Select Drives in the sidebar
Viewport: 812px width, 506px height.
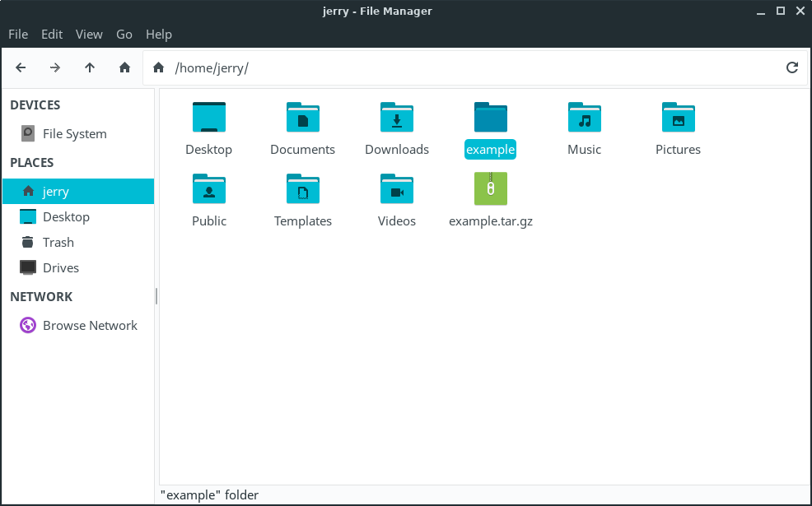tap(60, 267)
